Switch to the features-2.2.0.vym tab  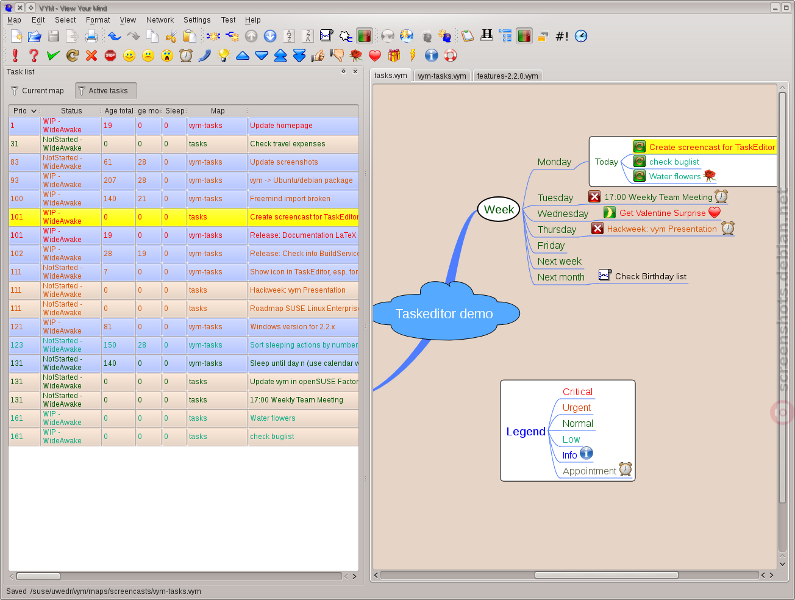[x=508, y=76]
